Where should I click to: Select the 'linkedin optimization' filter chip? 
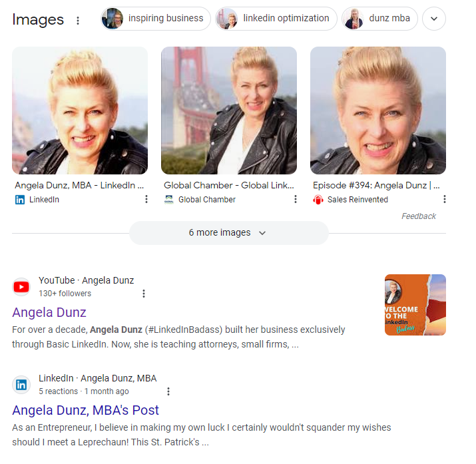[276, 19]
